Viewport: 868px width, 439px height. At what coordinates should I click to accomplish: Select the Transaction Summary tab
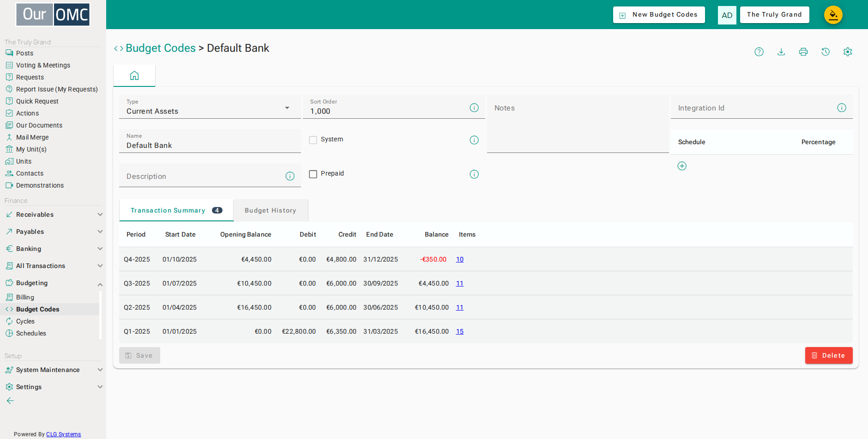[176, 210]
